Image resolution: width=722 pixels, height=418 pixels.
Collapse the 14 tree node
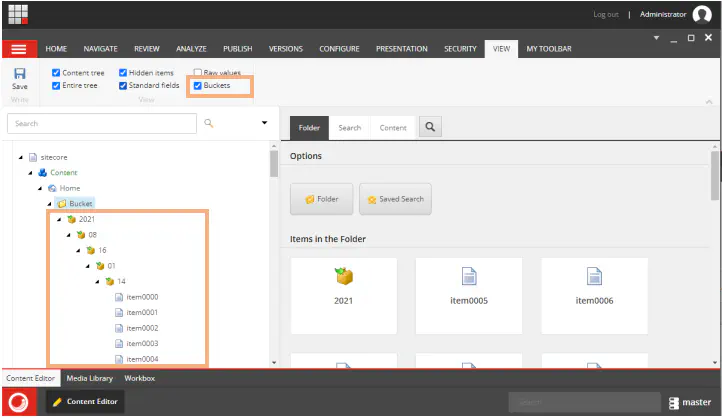[97, 281]
